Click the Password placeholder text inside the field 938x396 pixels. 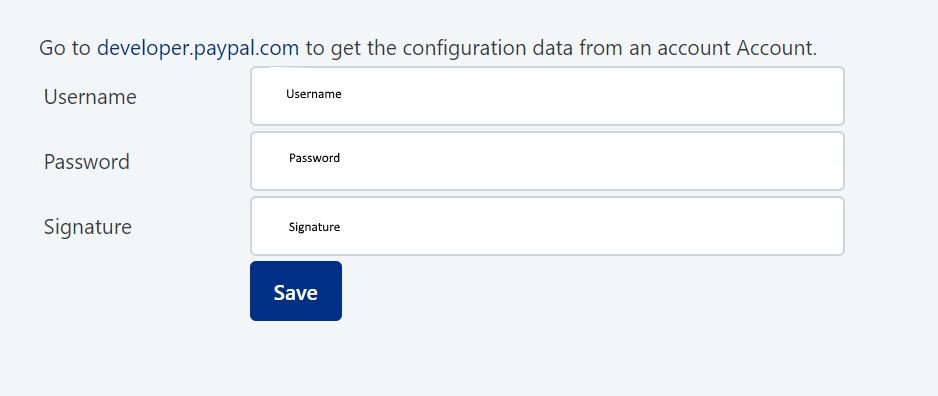pos(314,158)
